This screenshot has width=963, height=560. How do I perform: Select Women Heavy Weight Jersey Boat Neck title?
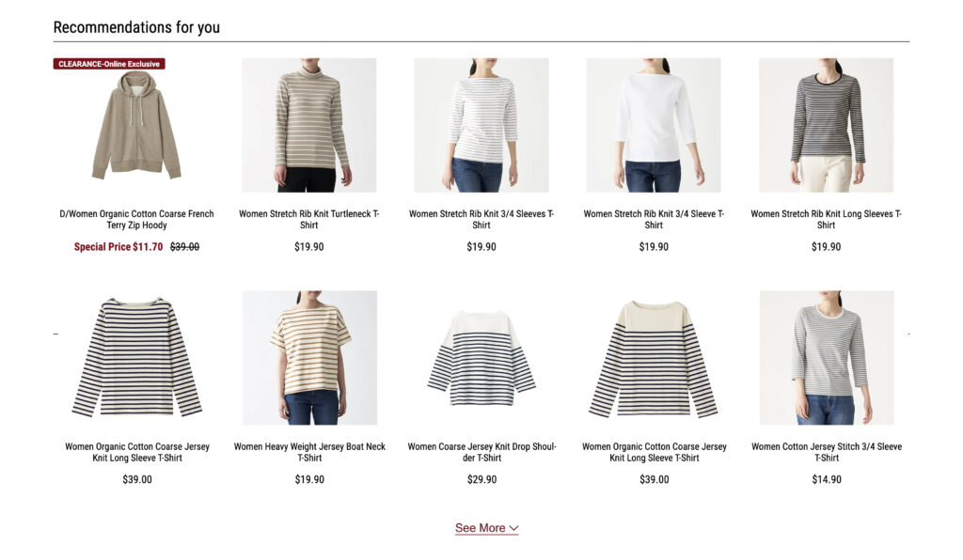coord(309,452)
